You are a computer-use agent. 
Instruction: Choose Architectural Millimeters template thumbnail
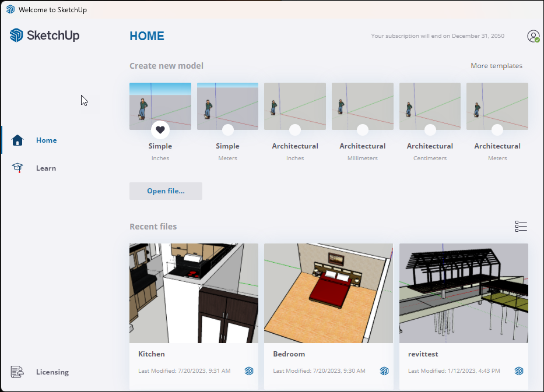363,106
